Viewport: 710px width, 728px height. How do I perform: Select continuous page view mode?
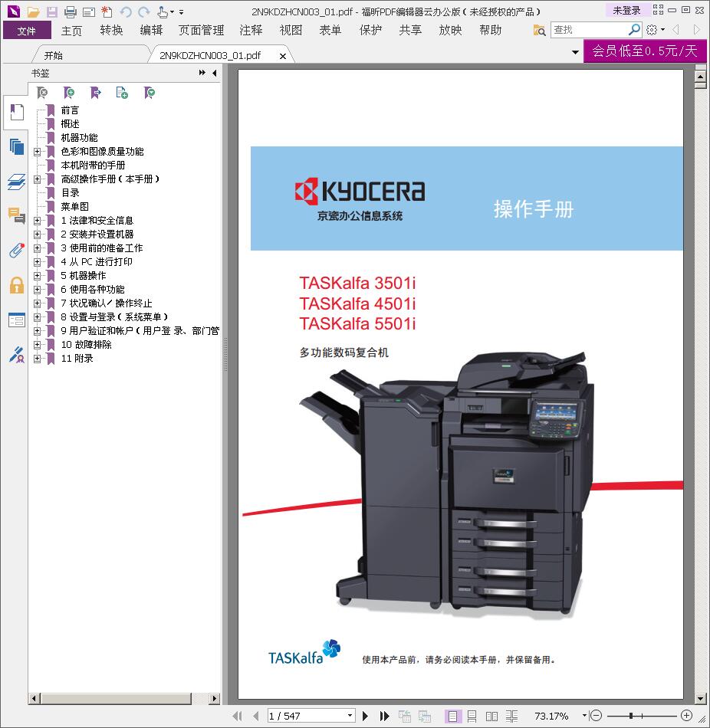(x=472, y=717)
